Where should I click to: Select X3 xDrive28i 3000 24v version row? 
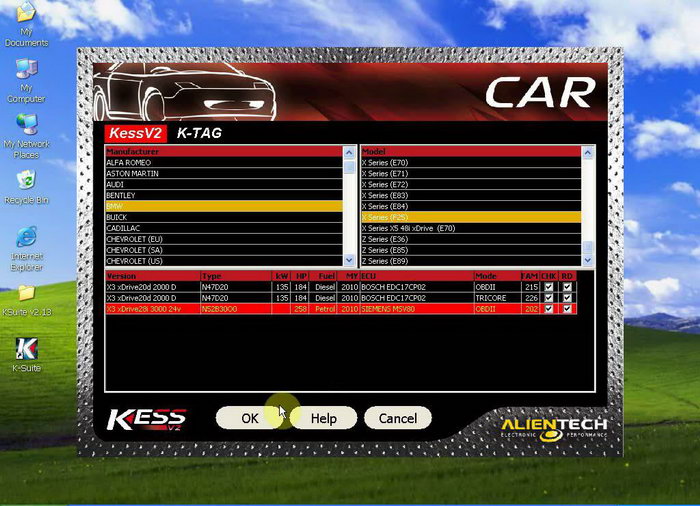tap(341, 309)
